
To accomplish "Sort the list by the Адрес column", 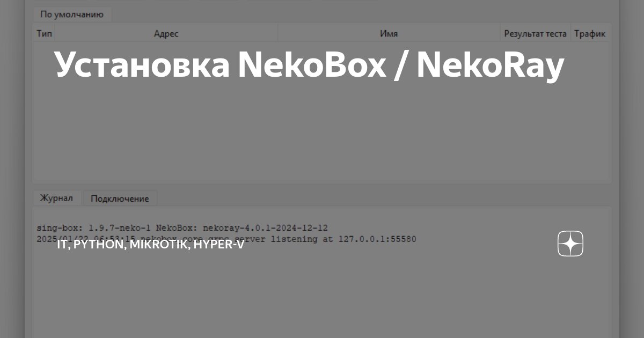I will pyautogui.click(x=166, y=33).
